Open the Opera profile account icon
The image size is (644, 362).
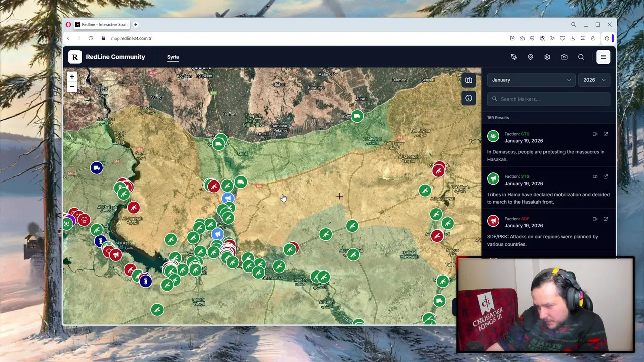(593, 38)
